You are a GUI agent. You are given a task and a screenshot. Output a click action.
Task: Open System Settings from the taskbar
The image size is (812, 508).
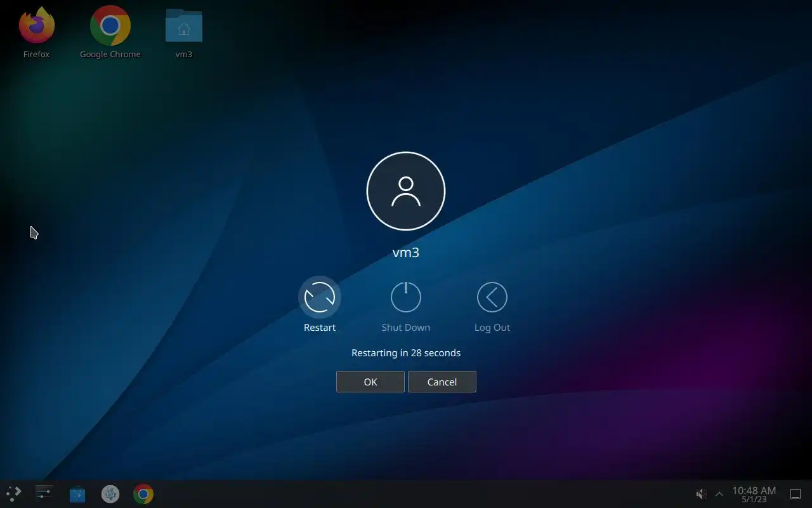(44, 493)
